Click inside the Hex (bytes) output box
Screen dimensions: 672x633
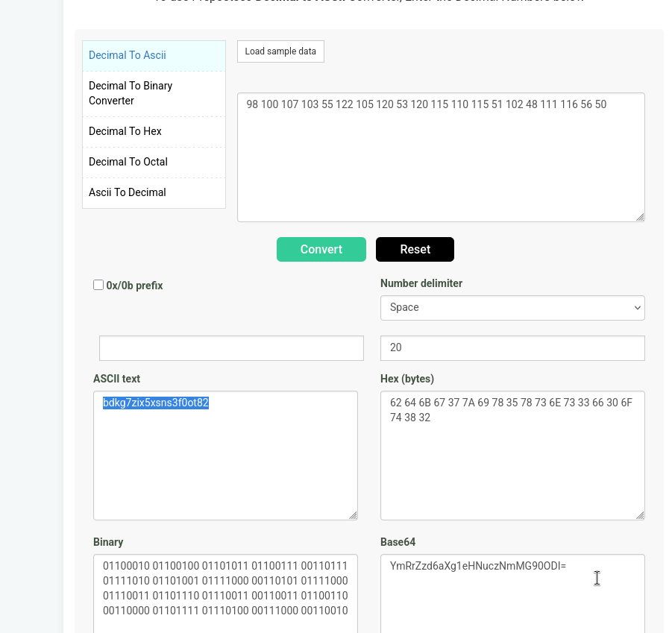pyautogui.click(x=512, y=456)
